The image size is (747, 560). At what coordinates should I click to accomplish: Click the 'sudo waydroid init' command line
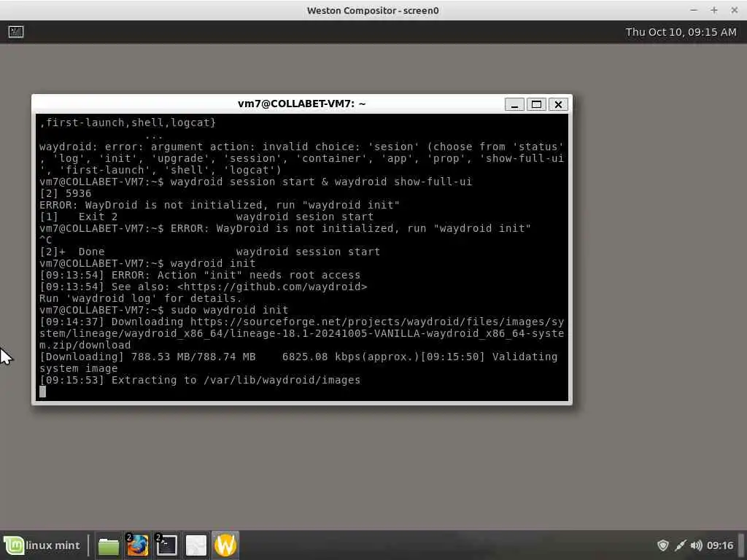(x=229, y=310)
